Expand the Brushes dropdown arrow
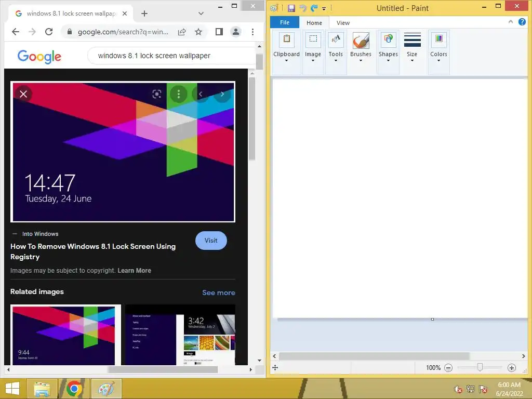The width and height of the screenshot is (532, 399). pos(361,61)
